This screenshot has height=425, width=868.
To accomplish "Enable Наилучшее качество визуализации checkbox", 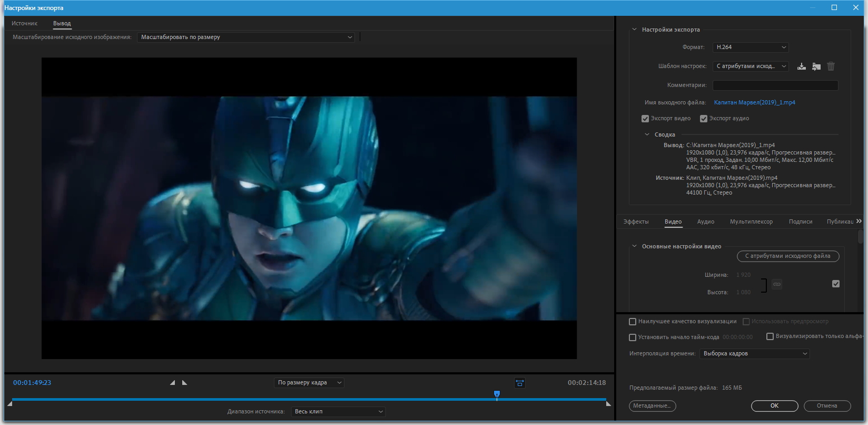I will (633, 322).
